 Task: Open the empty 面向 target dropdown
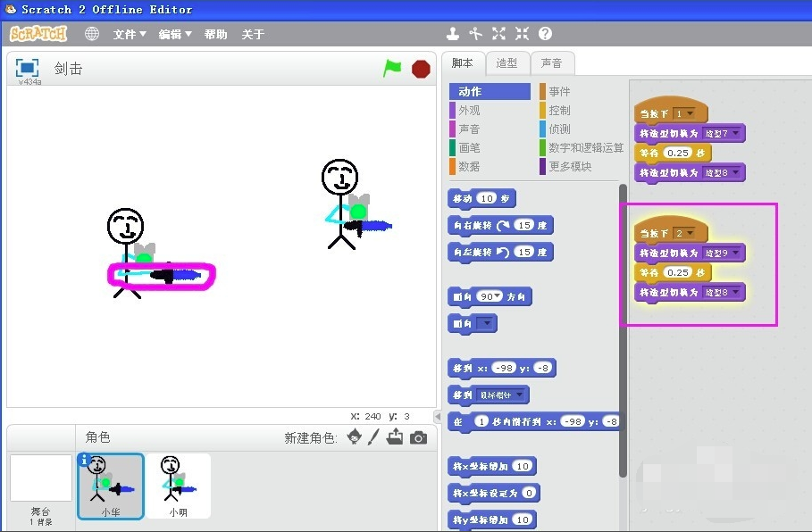tap(486, 323)
